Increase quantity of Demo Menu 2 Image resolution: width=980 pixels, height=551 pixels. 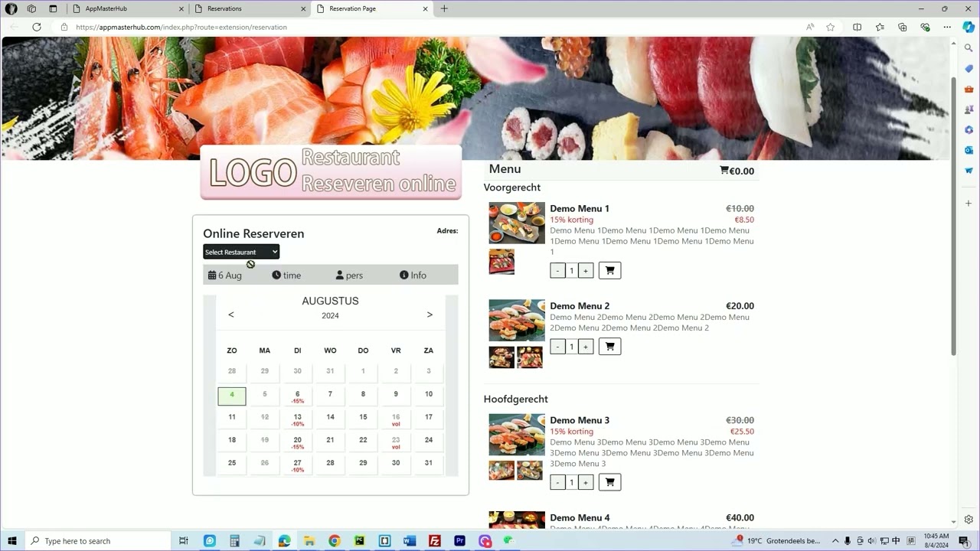[585, 346]
